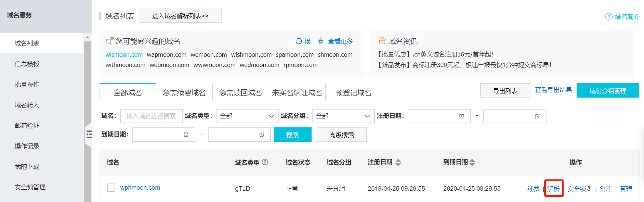
Task: Open the 查看导出结果 link
Action: [553, 90]
